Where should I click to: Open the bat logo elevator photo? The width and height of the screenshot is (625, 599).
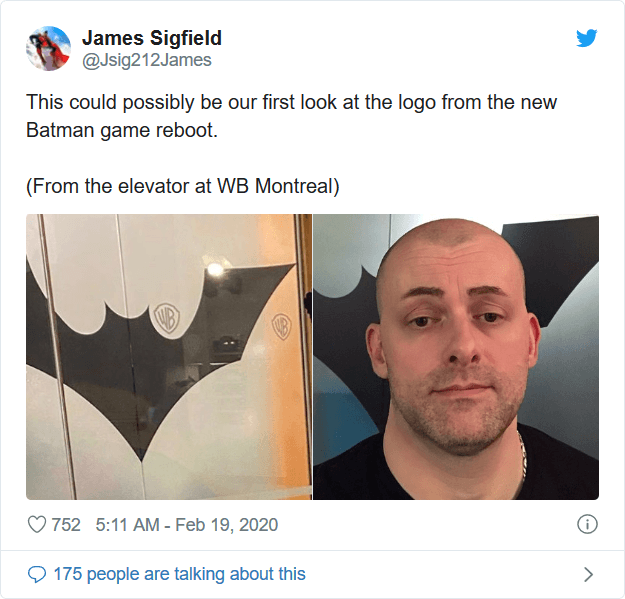click(x=169, y=357)
